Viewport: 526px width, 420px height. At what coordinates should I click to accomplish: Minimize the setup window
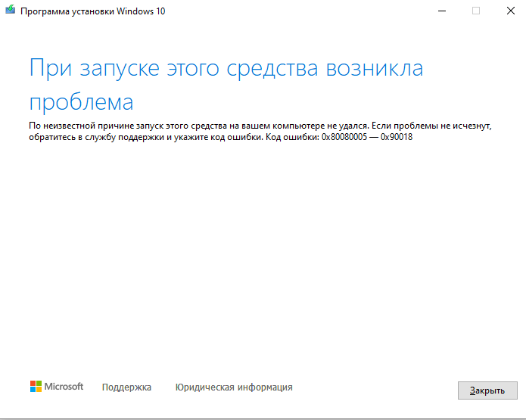(442, 11)
